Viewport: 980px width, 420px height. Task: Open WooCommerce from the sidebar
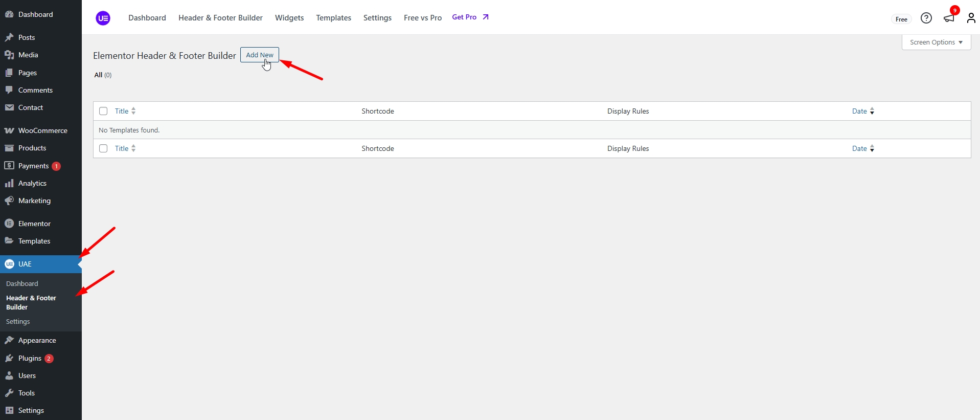[x=42, y=130]
